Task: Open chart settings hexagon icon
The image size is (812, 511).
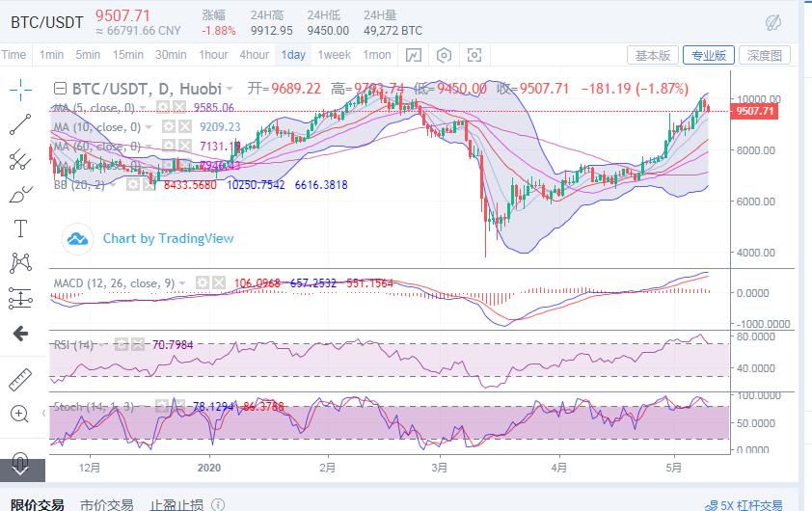Action: tap(444, 55)
